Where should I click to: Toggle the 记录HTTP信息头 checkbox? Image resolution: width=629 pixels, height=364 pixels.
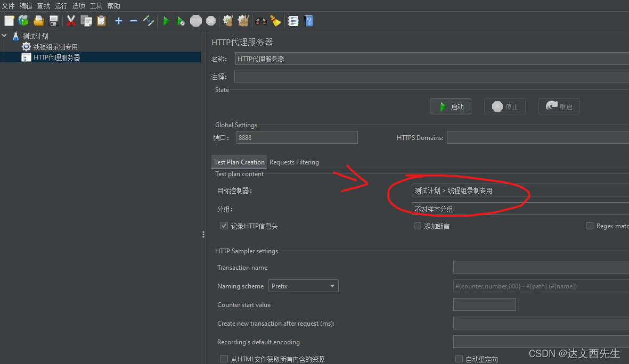224,226
